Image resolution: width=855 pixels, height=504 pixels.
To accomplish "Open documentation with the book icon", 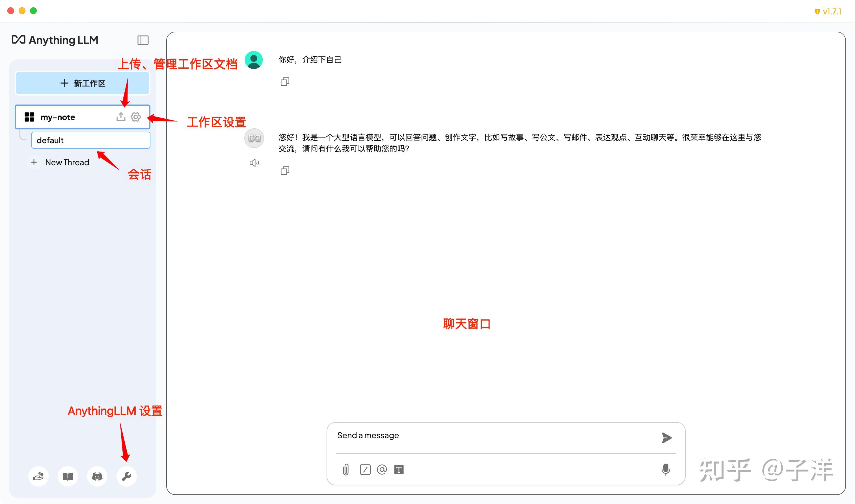I will point(68,476).
